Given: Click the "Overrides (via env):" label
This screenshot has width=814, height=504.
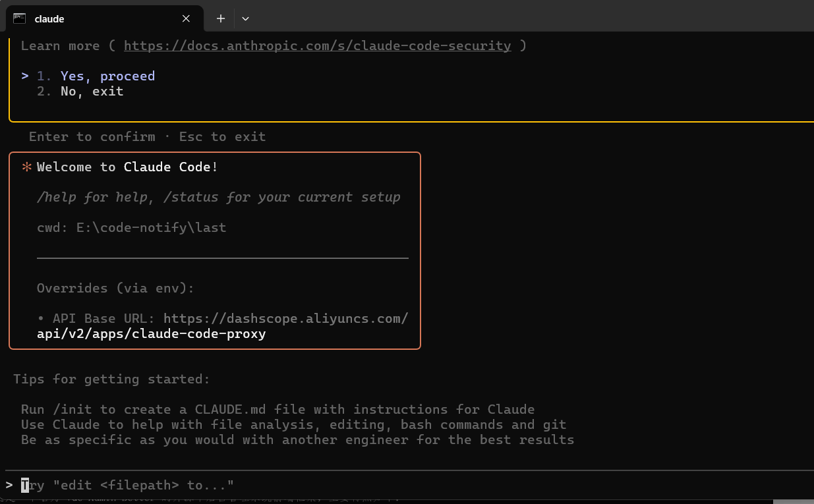Looking at the screenshot, I should pos(115,288).
